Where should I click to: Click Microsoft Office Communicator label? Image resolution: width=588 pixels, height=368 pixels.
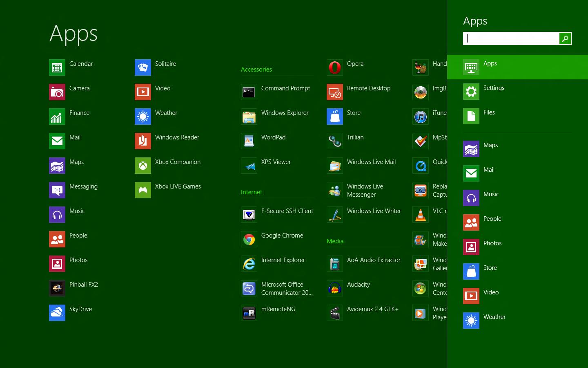[x=287, y=289]
